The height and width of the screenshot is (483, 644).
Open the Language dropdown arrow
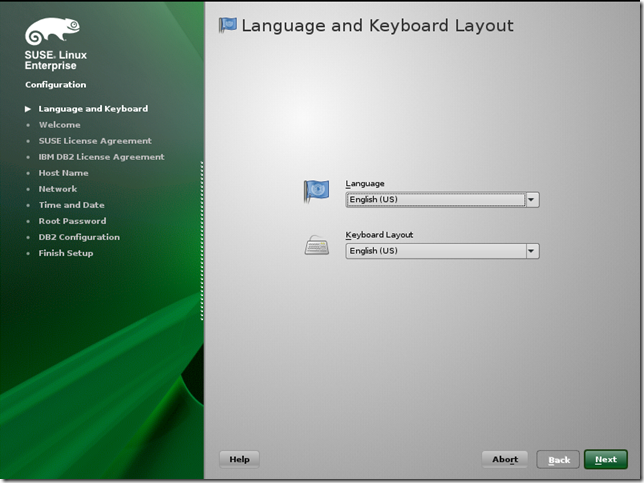point(531,200)
